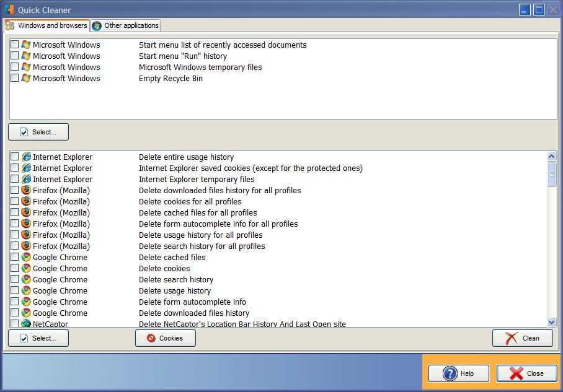Click the Internet Explorer icon for 'Delete entire usage history'
563x392 pixels.
[26, 157]
